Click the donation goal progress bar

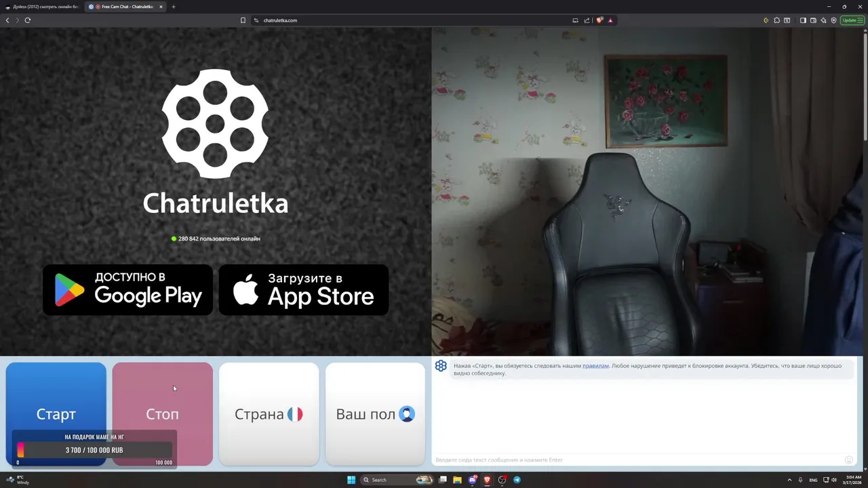94,450
